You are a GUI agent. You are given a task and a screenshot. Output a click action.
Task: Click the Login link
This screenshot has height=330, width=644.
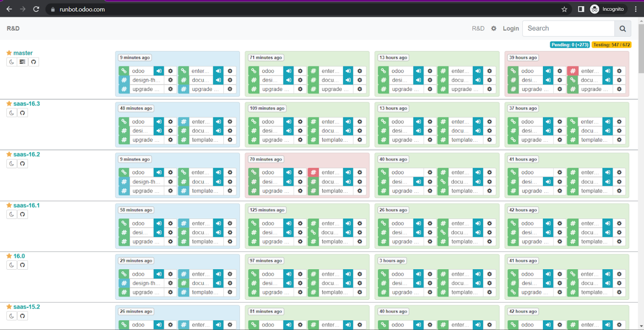[511, 28]
